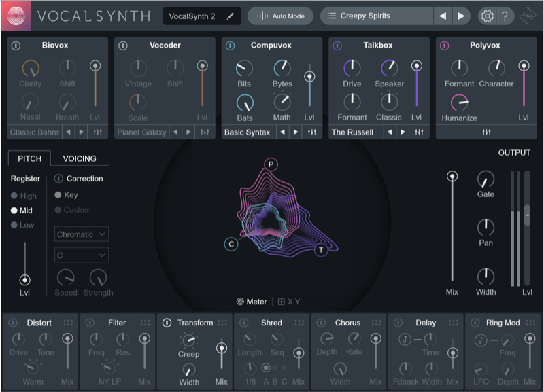Disable the Transform effect power
This screenshot has height=392, width=544.
click(x=167, y=323)
